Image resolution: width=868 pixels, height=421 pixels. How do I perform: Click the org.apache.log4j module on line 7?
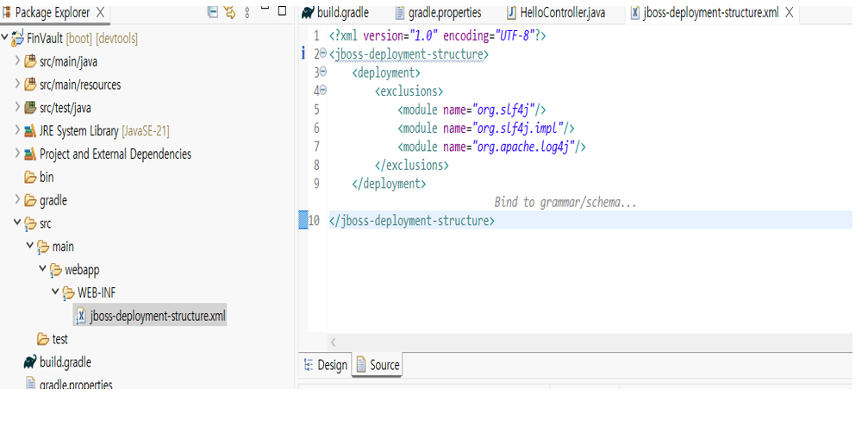click(x=491, y=147)
